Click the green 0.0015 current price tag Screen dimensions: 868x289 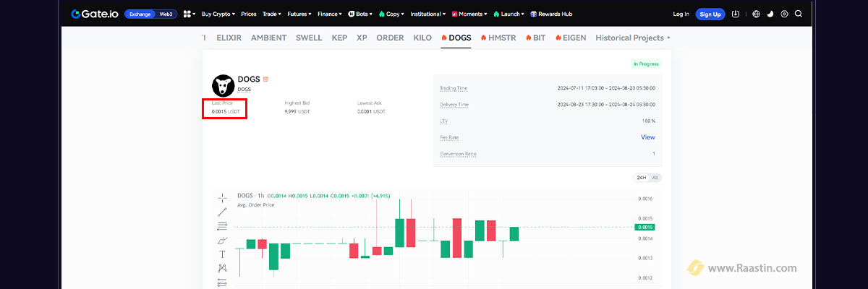pos(644,228)
